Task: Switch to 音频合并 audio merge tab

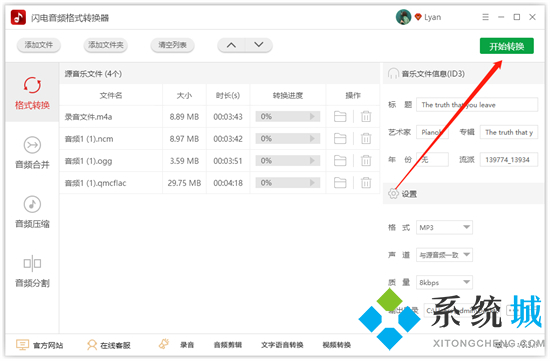Action: (x=32, y=152)
